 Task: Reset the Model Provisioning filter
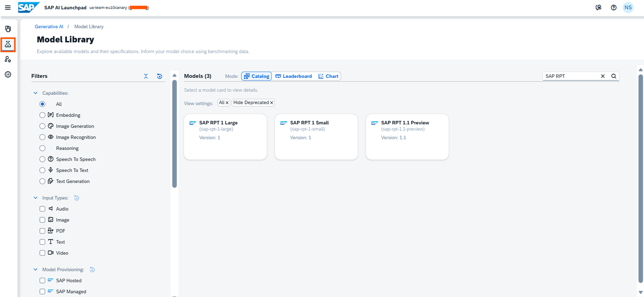92,270
